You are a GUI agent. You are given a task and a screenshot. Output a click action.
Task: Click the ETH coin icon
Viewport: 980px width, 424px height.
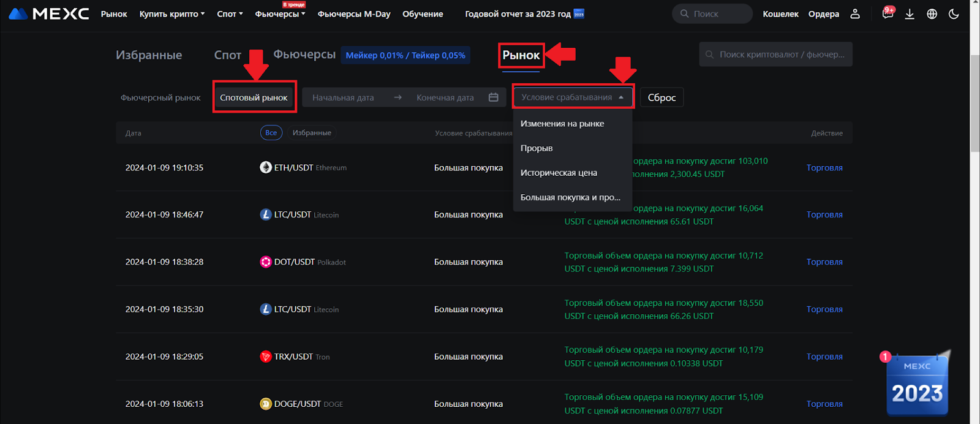[x=266, y=167]
